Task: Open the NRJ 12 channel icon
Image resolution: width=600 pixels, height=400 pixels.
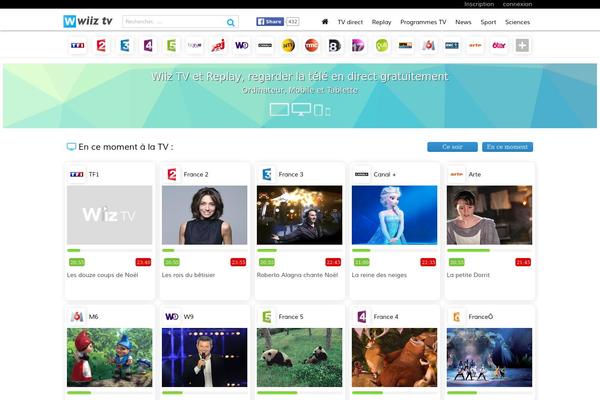Action: [x=218, y=46]
